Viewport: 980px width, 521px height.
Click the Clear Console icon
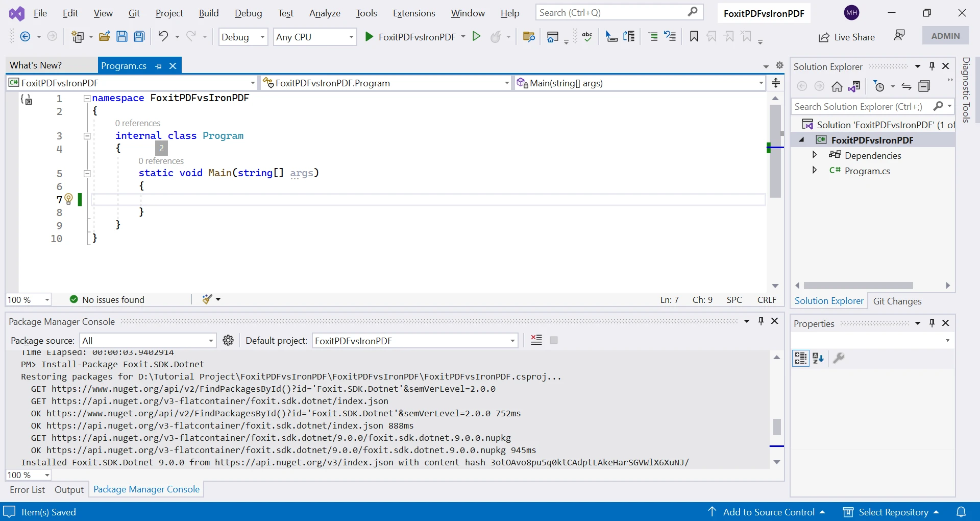tap(536, 340)
